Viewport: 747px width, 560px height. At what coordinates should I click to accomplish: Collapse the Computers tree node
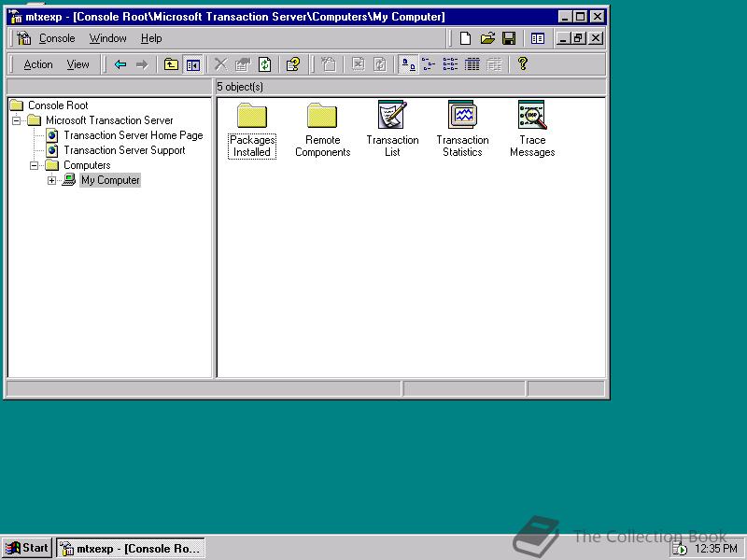click(35, 166)
